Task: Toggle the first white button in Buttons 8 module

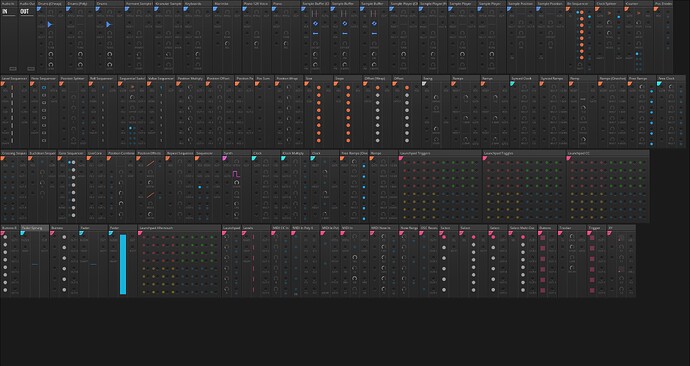Action: 5,237
